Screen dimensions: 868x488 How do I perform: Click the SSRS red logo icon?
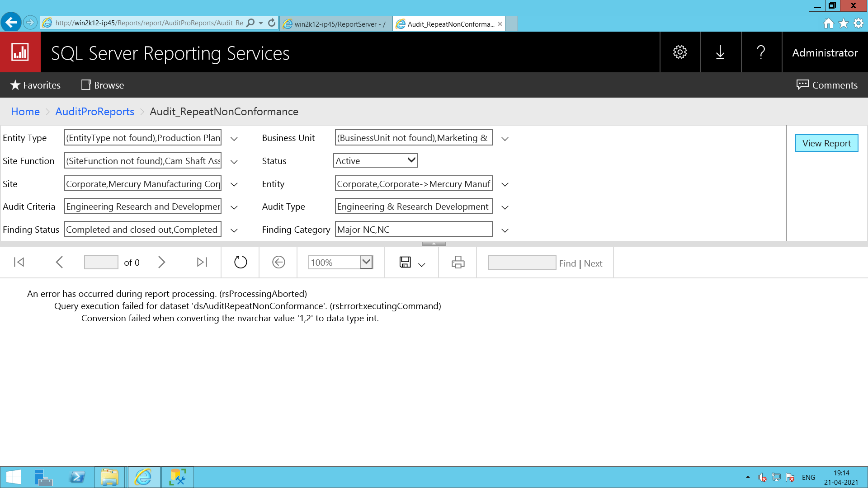(20, 52)
